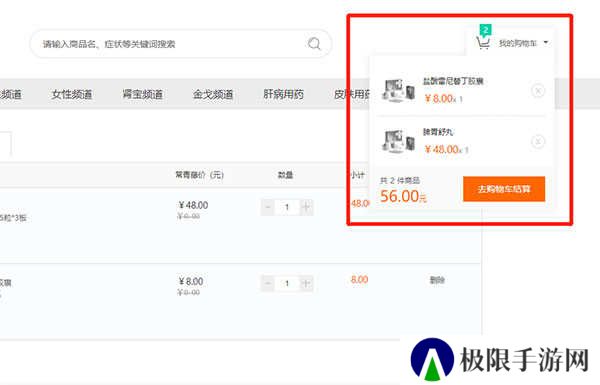Click the product name above ¥8.00 in popup
The image size is (600, 385).
(x=453, y=81)
